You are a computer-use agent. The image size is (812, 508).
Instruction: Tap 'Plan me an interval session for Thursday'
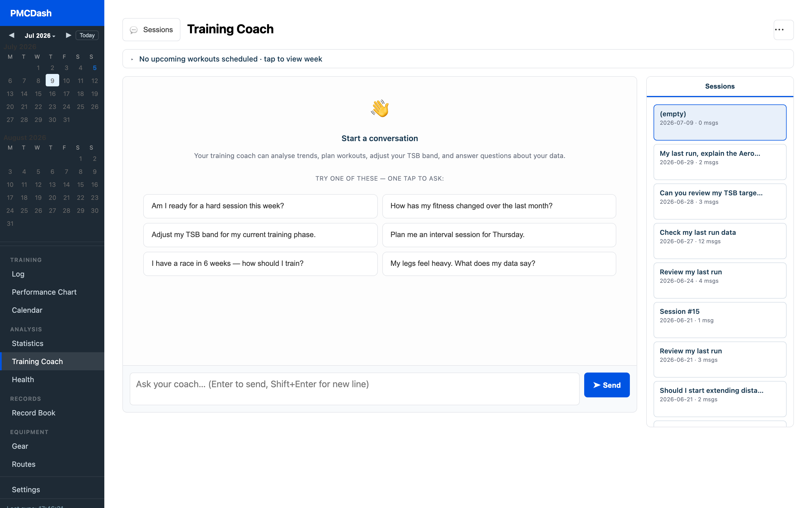pyautogui.click(x=499, y=235)
